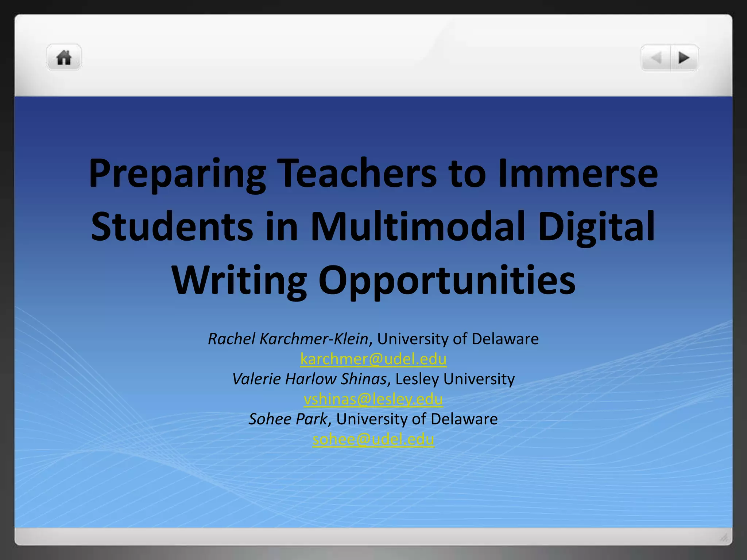This screenshot has width=747, height=560.
Task: Click the text 'Lesley University'
Action: point(455,379)
